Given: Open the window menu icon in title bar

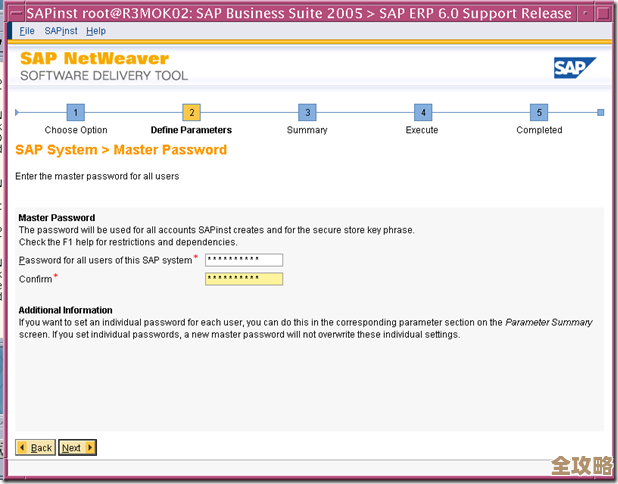Looking at the screenshot, I should coord(15,13).
